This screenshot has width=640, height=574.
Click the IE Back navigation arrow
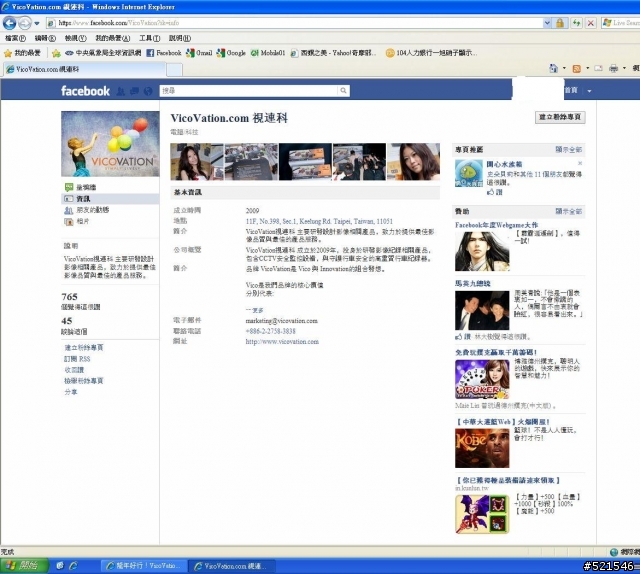(9, 23)
